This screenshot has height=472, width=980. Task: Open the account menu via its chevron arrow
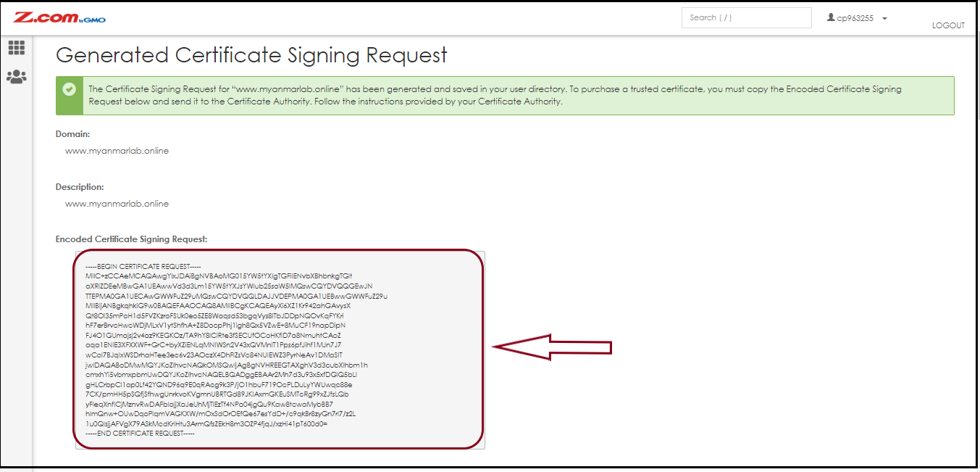[x=884, y=18]
